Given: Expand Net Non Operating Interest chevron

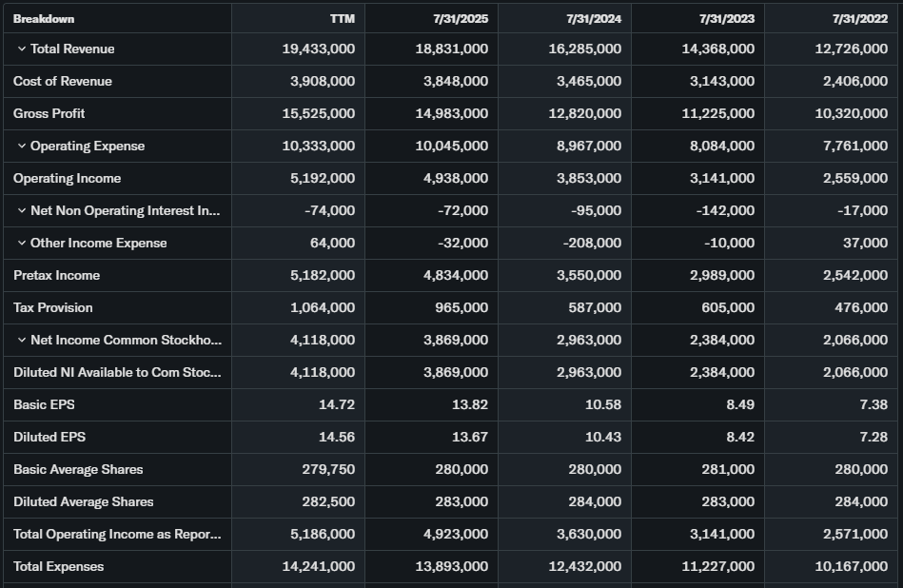Looking at the screenshot, I should click(21, 210).
